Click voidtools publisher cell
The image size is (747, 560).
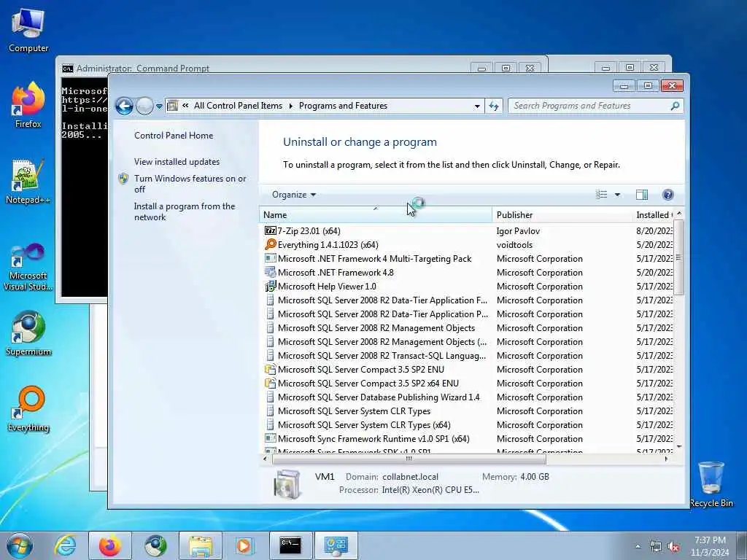[514, 245]
